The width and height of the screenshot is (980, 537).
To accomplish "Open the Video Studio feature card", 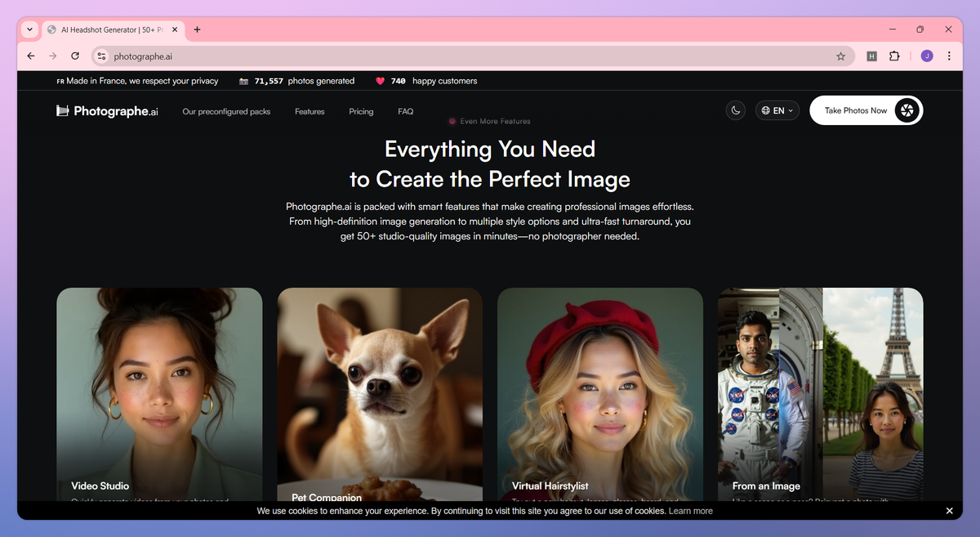I will (159, 395).
